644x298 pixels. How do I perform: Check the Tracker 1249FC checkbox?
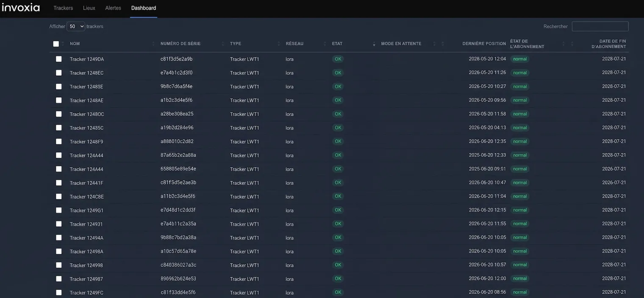point(59,292)
